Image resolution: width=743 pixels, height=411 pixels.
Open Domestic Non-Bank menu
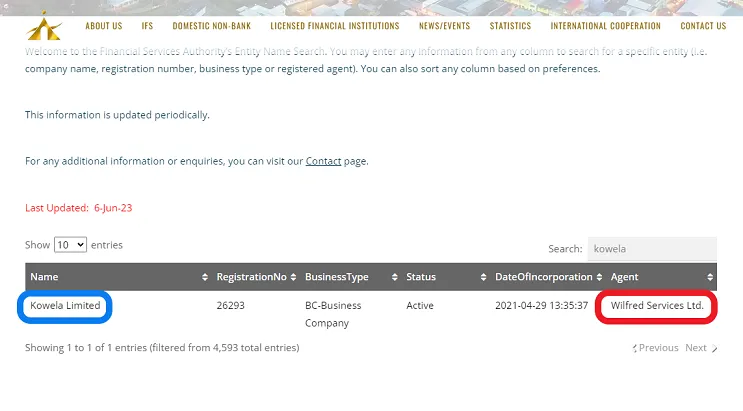click(x=212, y=26)
